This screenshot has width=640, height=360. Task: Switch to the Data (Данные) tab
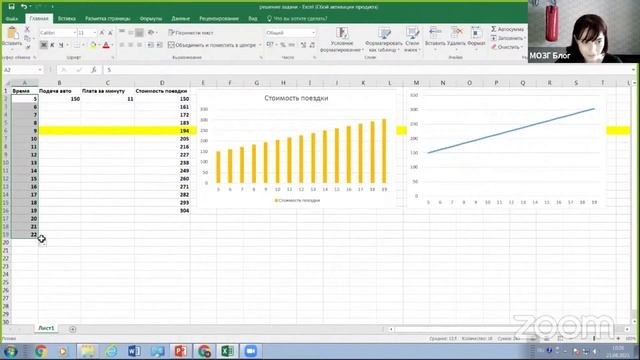click(x=180, y=19)
